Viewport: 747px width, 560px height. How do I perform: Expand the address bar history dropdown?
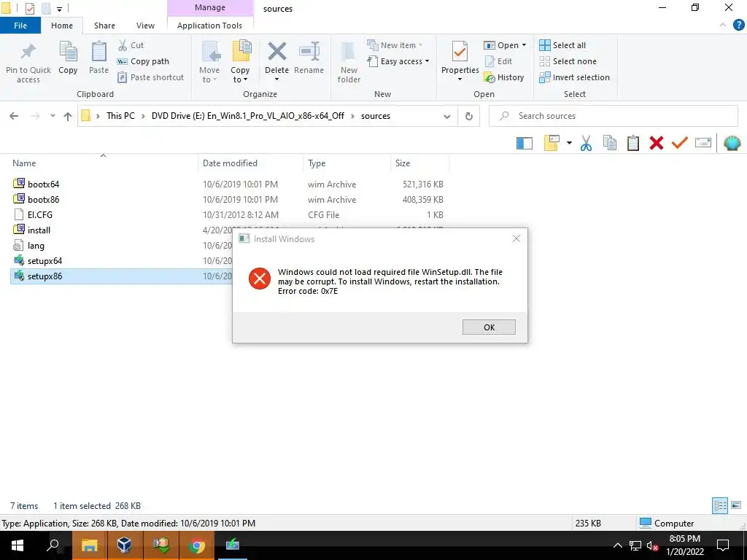click(447, 116)
